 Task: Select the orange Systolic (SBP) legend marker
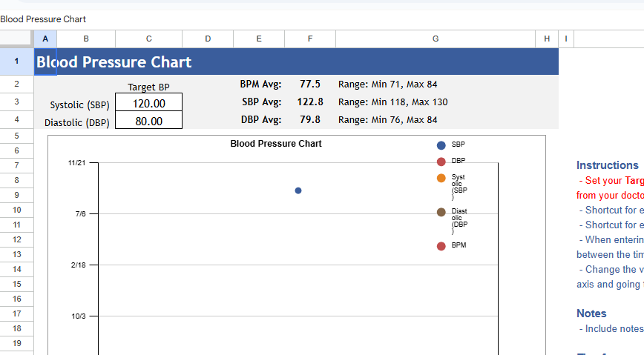tap(441, 179)
